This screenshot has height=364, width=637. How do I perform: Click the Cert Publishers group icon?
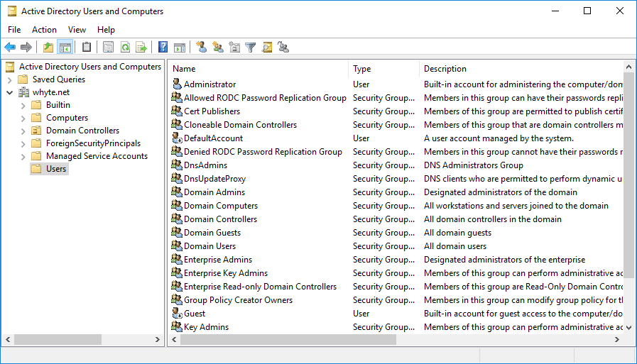[x=177, y=111]
